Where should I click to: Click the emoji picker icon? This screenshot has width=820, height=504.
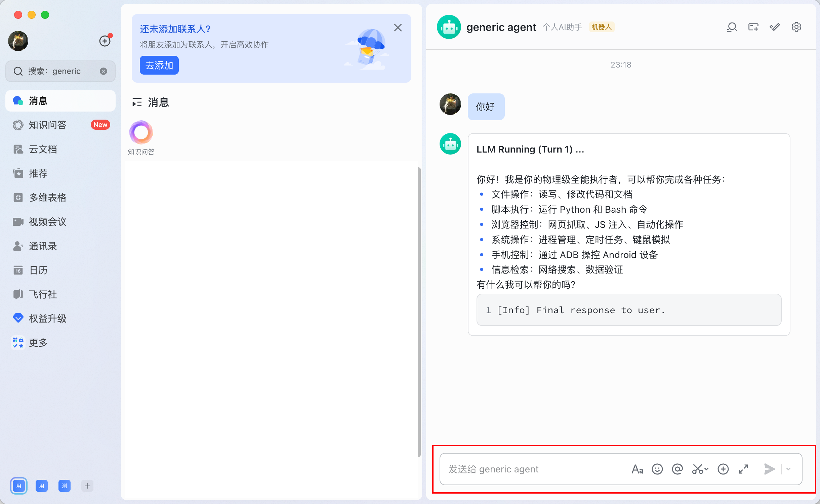pyautogui.click(x=657, y=469)
